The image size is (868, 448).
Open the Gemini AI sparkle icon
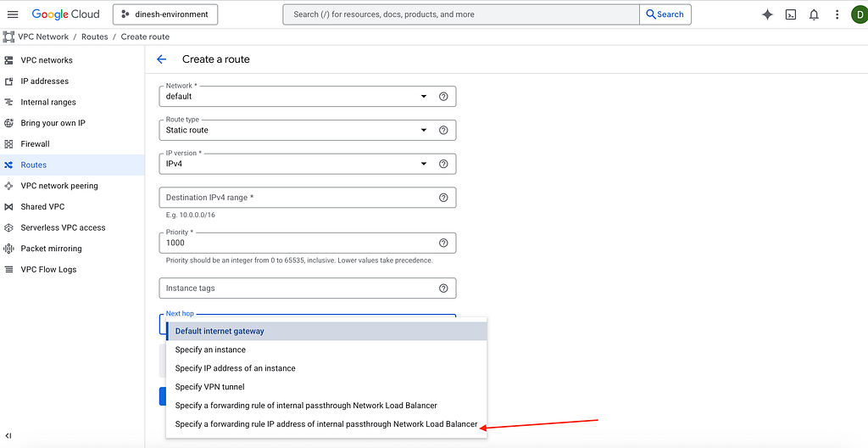tap(767, 15)
